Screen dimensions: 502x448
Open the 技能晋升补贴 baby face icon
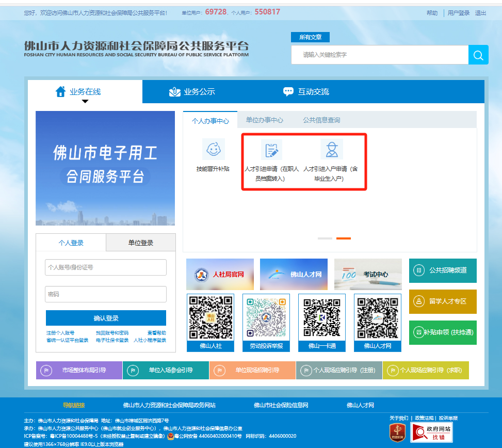point(213,150)
